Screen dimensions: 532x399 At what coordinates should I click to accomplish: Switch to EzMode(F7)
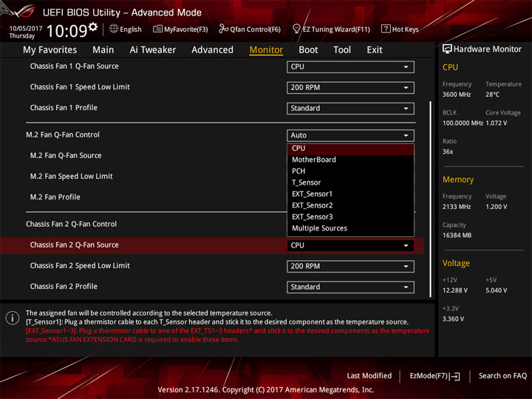[x=434, y=376]
